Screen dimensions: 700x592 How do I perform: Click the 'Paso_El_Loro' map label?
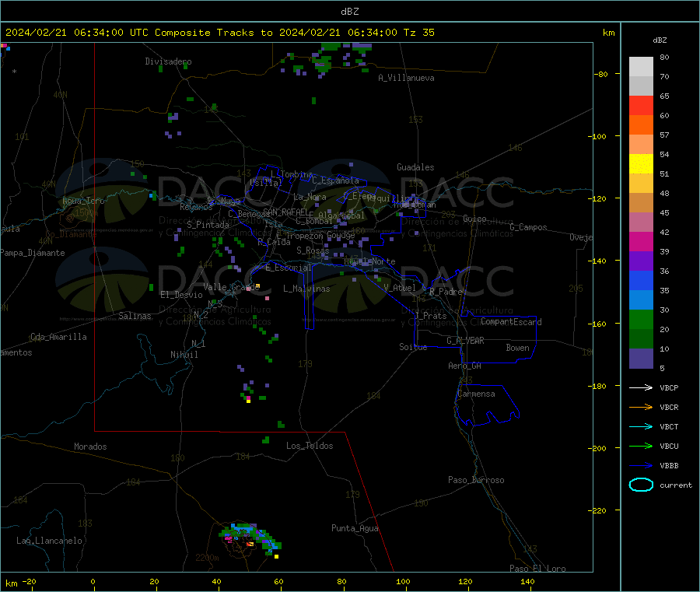click(537, 569)
